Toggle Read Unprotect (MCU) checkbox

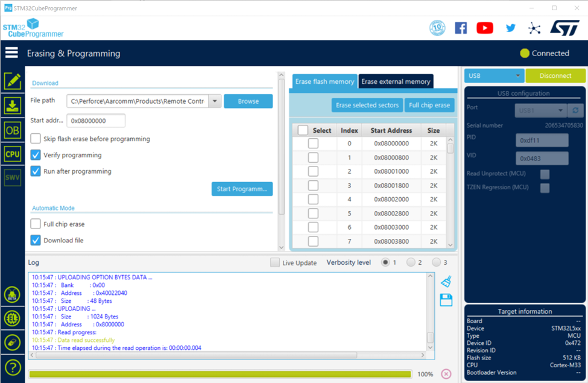coord(545,174)
